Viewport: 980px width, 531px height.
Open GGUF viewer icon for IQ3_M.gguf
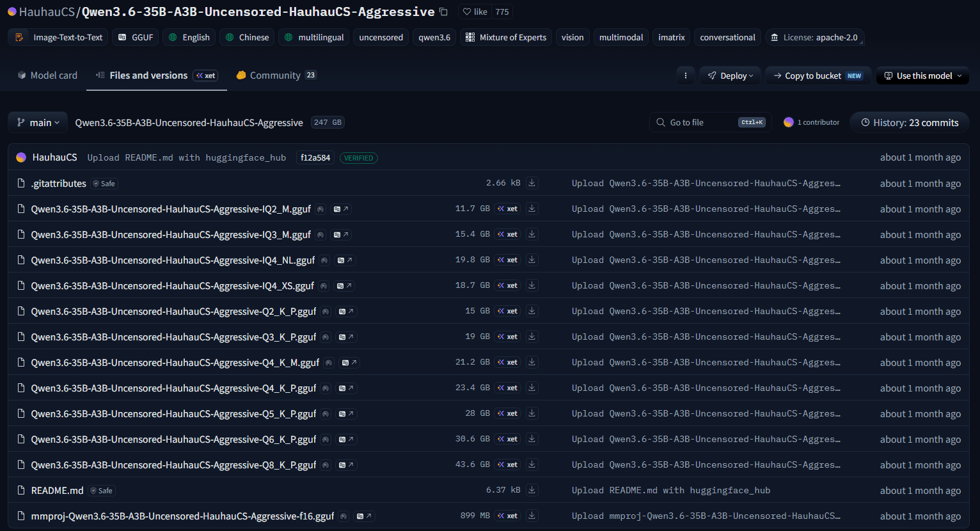[341, 235]
